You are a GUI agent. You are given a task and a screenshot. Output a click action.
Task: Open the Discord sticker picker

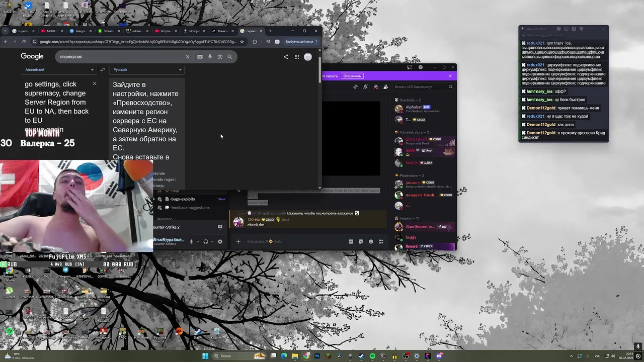click(x=361, y=242)
